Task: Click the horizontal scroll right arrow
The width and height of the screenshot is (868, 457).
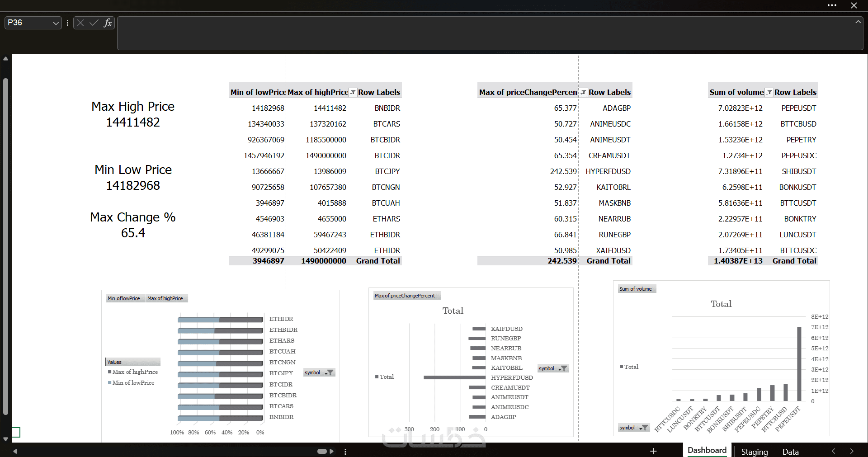Action: click(332, 451)
